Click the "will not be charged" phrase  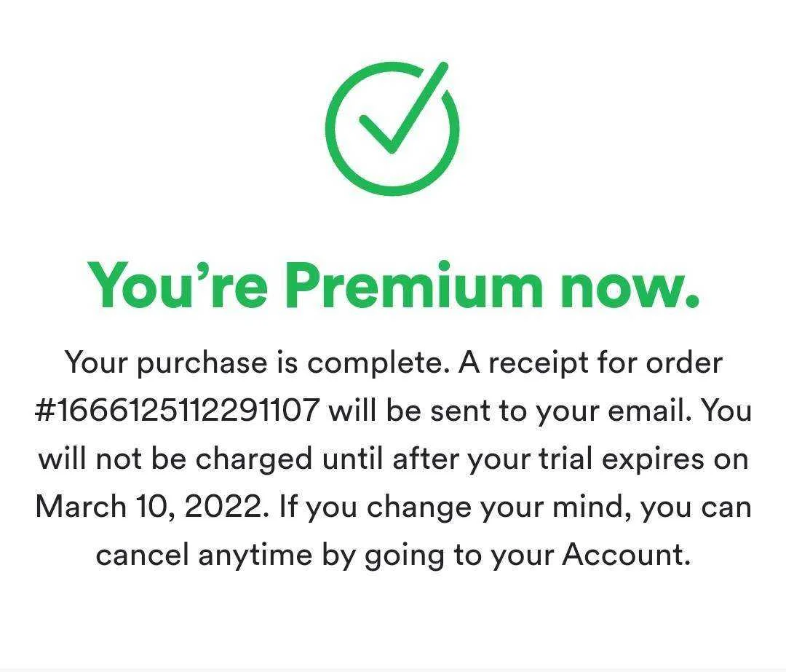pos(175,458)
